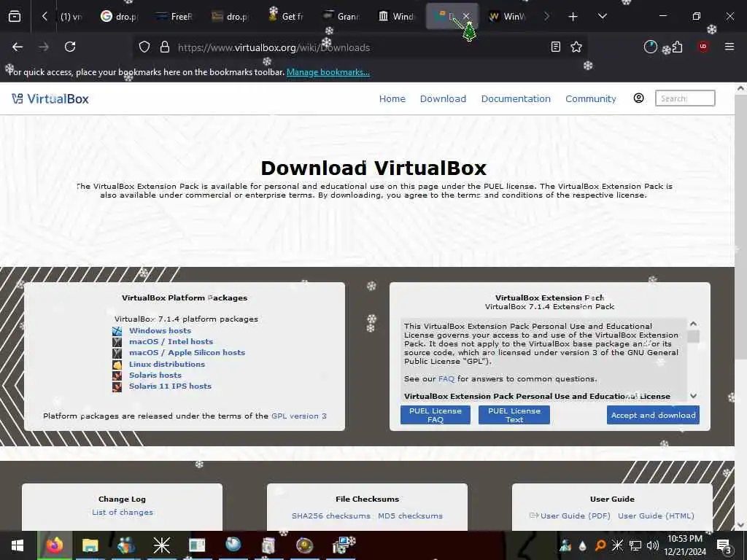The width and height of the screenshot is (747, 560).
Task: Open the taskbar volume speaker control
Action: coord(653,545)
